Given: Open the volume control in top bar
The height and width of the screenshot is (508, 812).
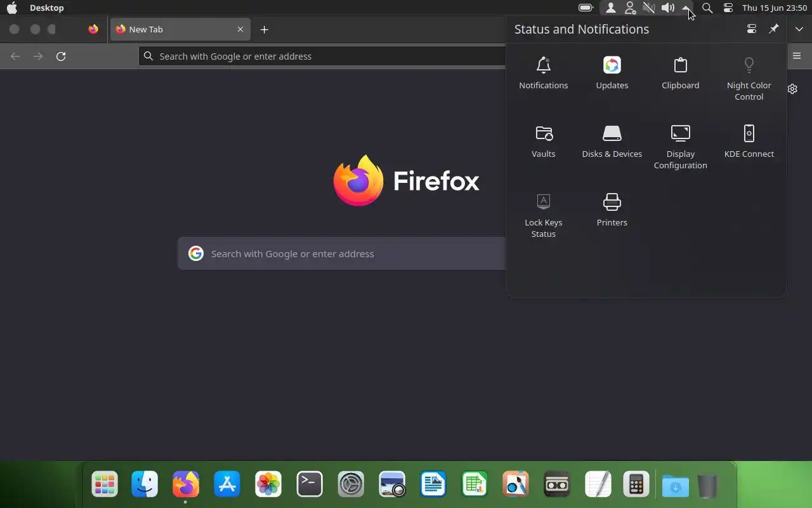Looking at the screenshot, I should (x=667, y=8).
